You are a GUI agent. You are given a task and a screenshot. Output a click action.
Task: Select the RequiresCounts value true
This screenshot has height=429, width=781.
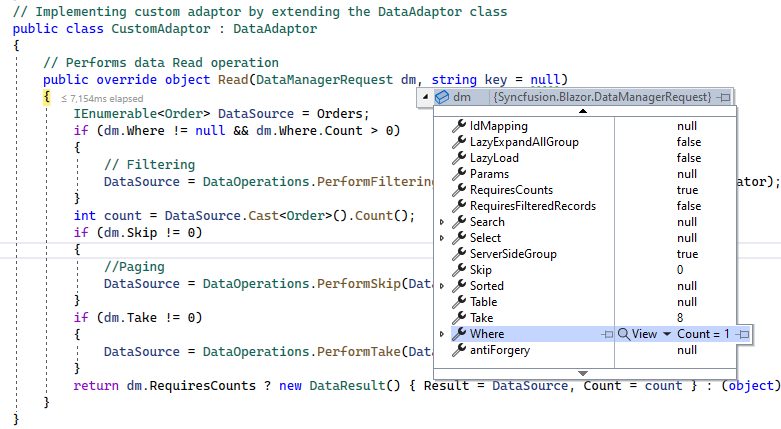[x=687, y=190]
